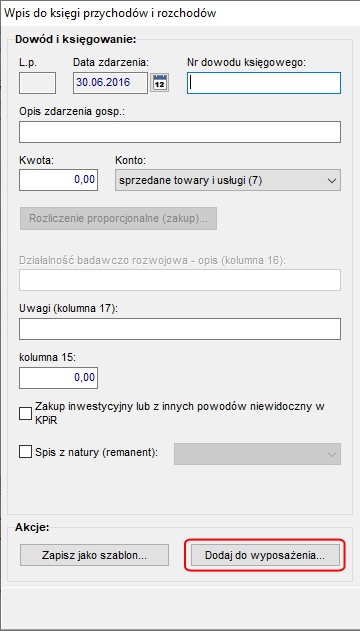Screen dimensions: 360x631
Task: Focus the Uwagi (kolumna 17) field
Action: [x=180, y=329]
